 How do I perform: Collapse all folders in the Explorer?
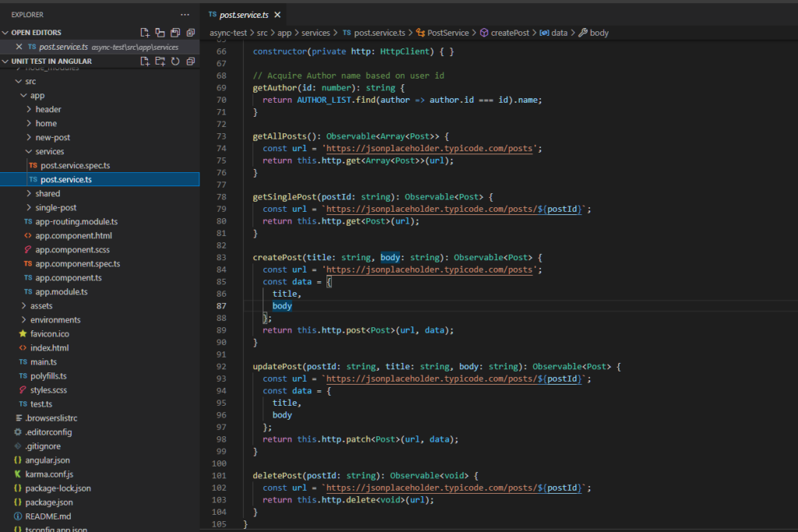pos(190,62)
